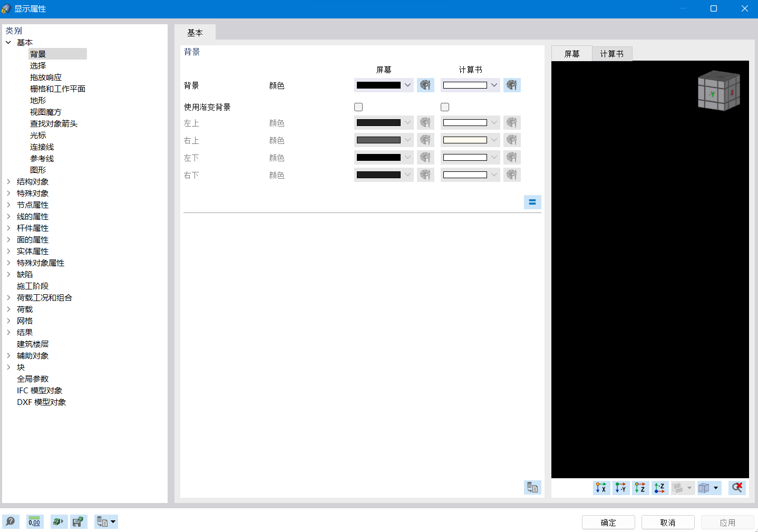Enable 使用渐变背景 for 计算书 column
Image resolution: width=758 pixels, height=532 pixels.
tap(445, 107)
